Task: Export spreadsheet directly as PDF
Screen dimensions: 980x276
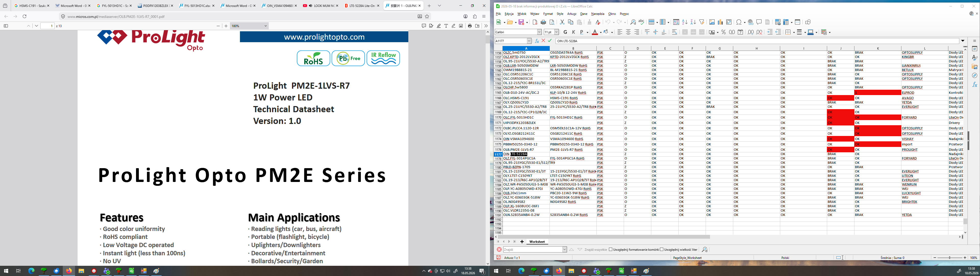Action: [x=535, y=22]
